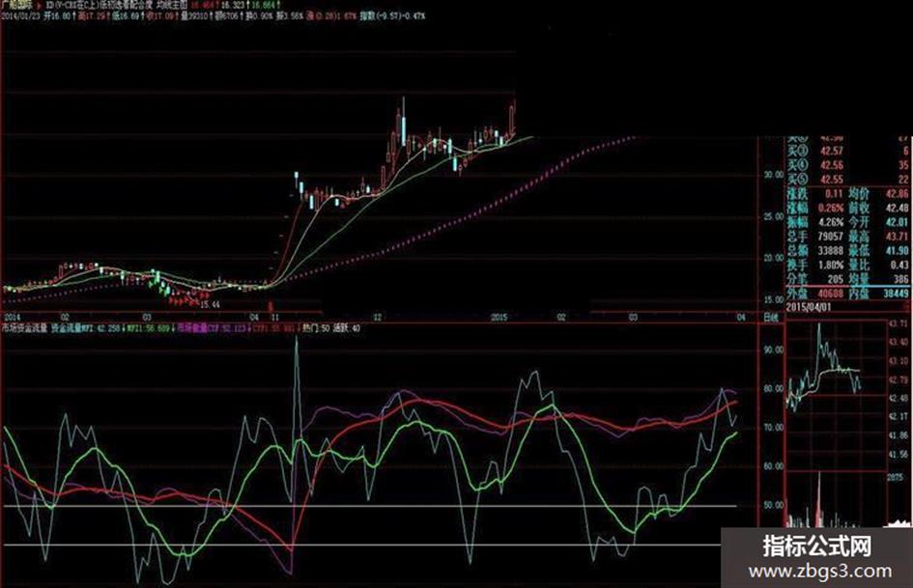Image resolution: width=913 pixels, height=588 pixels.
Task: Click the 市场资金流量 indicator title
Action: [24, 328]
